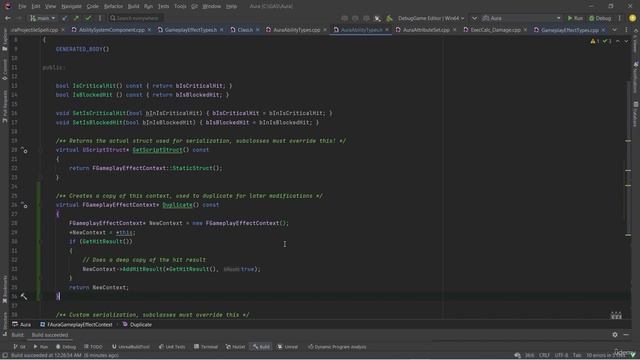Open the Aura run configuration dropdown
This screenshot has height=360, width=640.
click(522, 18)
